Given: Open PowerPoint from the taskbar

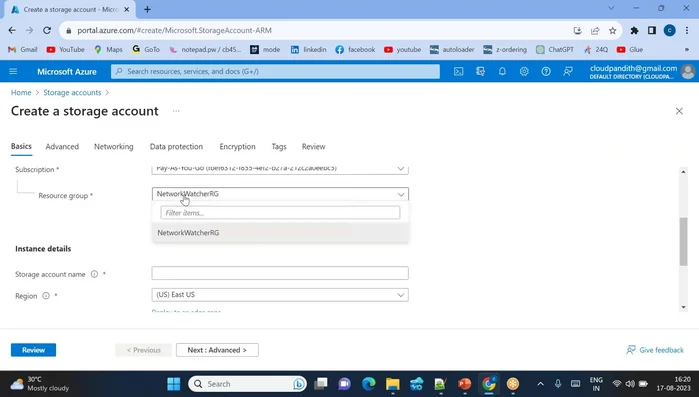Looking at the screenshot, I should [x=465, y=384].
